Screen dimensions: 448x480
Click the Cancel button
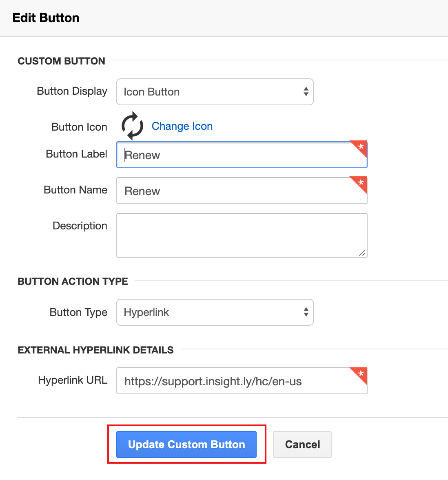[x=302, y=444]
